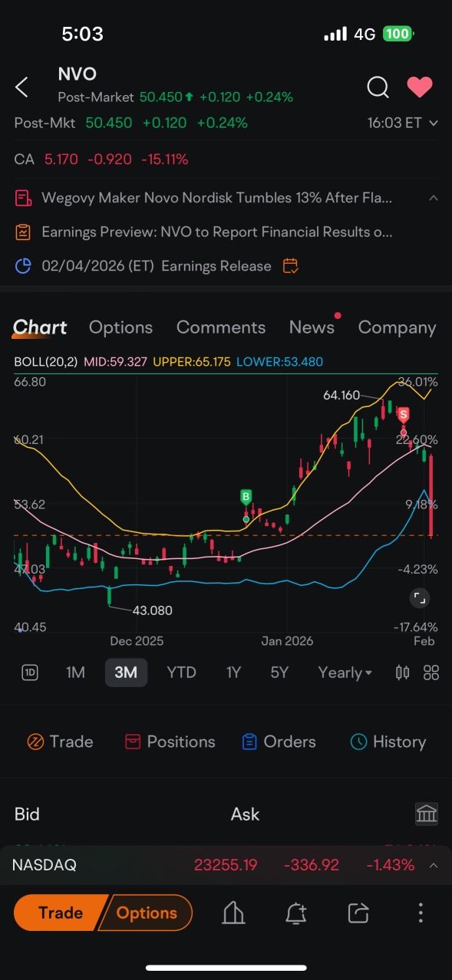Open the search magnifier icon
This screenshot has width=452, height=980.
pos(378,87)
